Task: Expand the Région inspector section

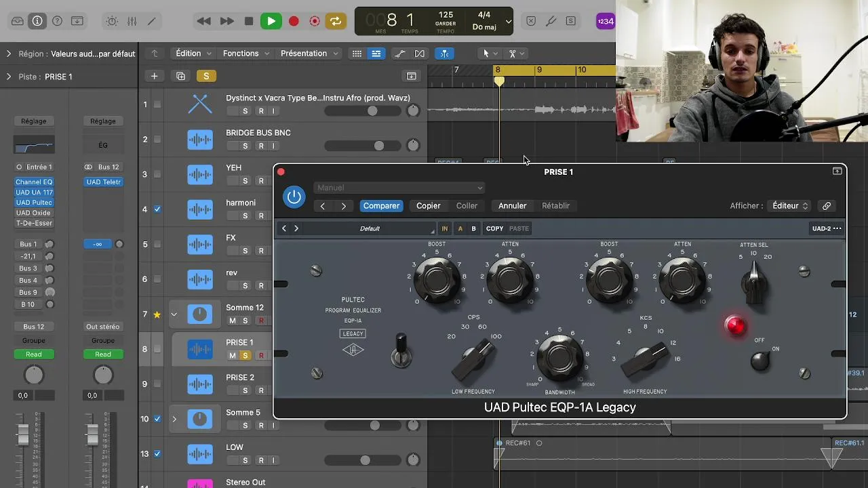Action: point(9,54)
